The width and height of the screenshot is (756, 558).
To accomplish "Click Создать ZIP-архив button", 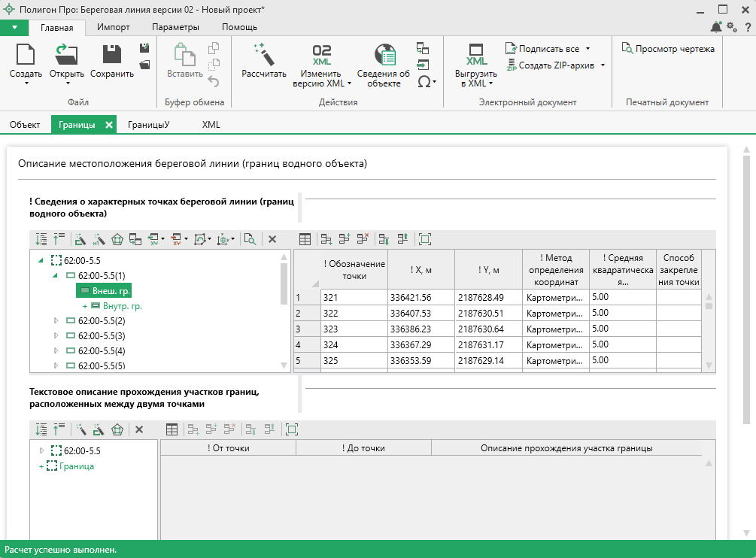I will click(x=556, y=65).
